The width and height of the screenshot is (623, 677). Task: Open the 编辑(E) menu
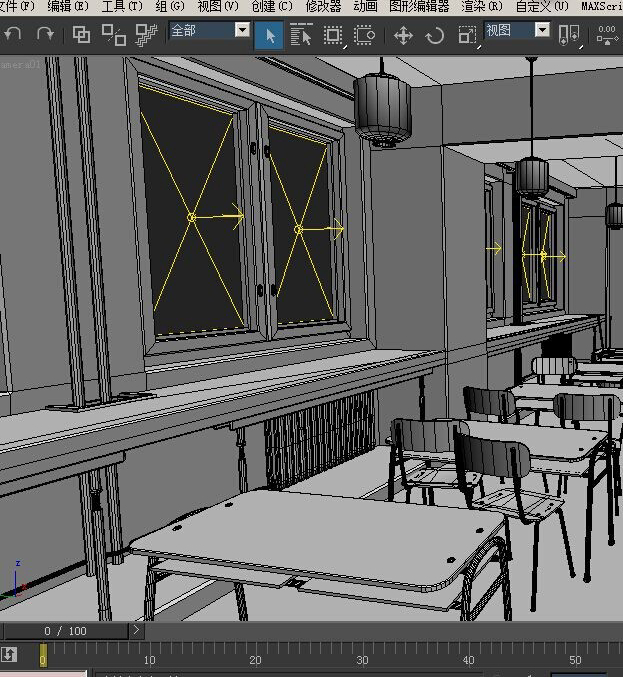(68, 6)
